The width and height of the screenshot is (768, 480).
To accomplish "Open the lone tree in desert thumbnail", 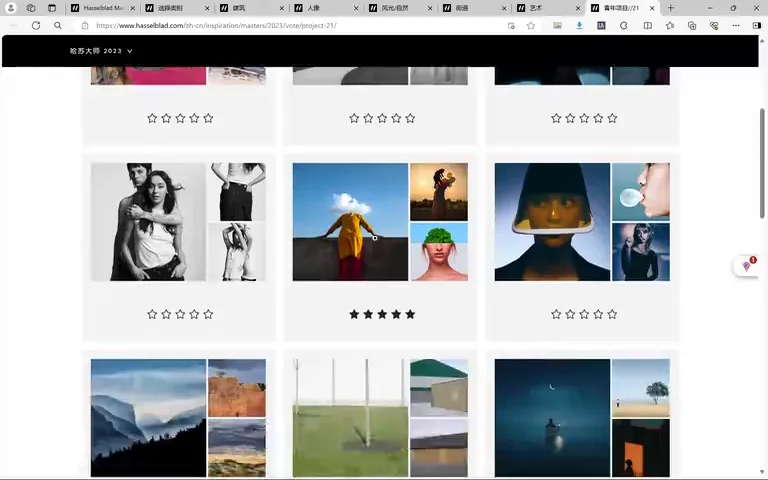I will point(641,388).
